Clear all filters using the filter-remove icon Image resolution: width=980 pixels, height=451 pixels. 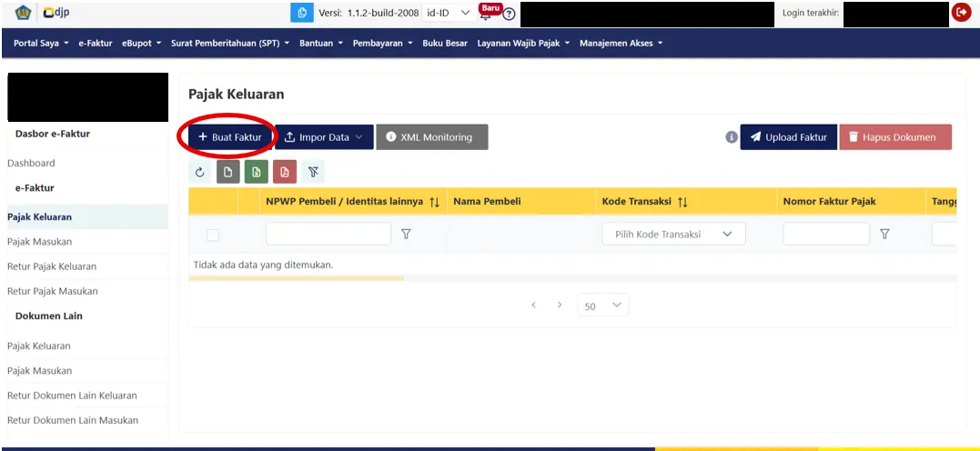pos(312,172)
